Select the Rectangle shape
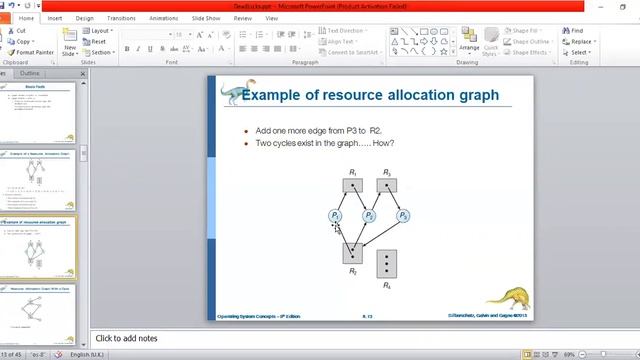This screenshot has width=640, height=360. (424, 31)
